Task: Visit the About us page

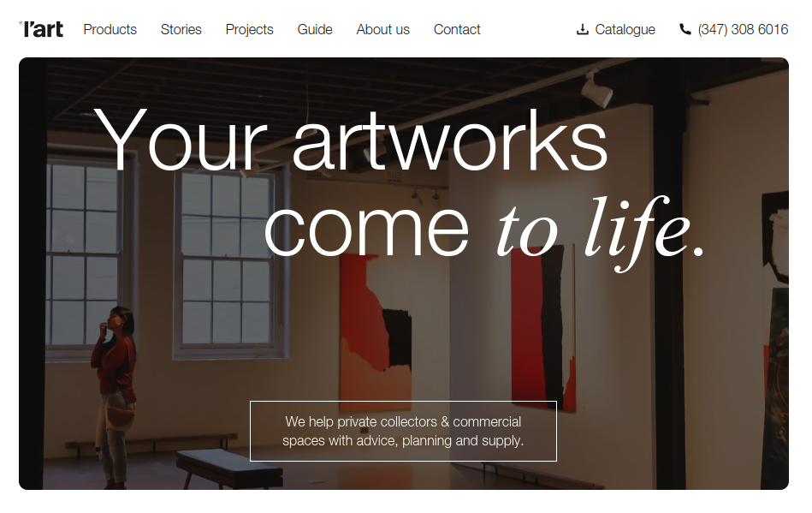Action: coord(382,29)
